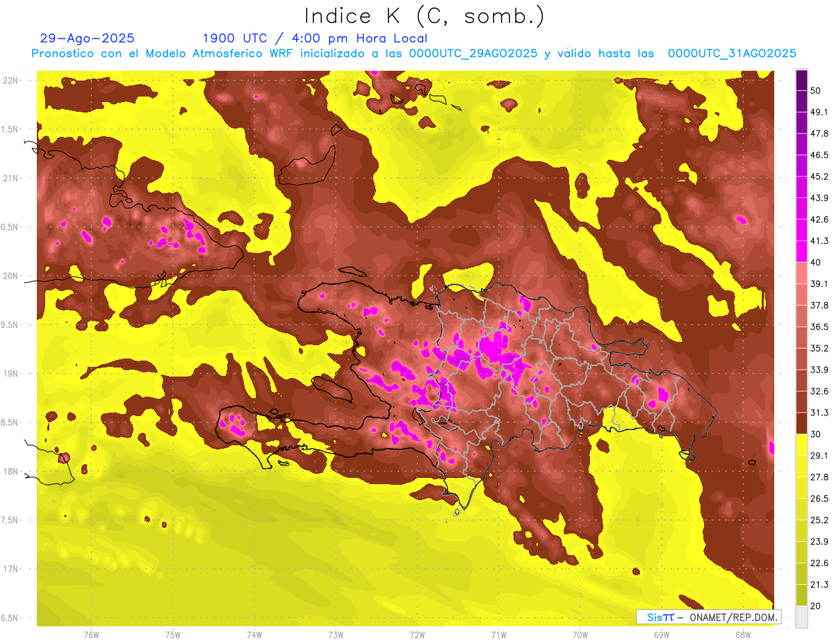Screen dimensions: 834x644
Task: Click '1900 UTC / 4:00 pm Hora Local'
Action: [x=315, y=38]
